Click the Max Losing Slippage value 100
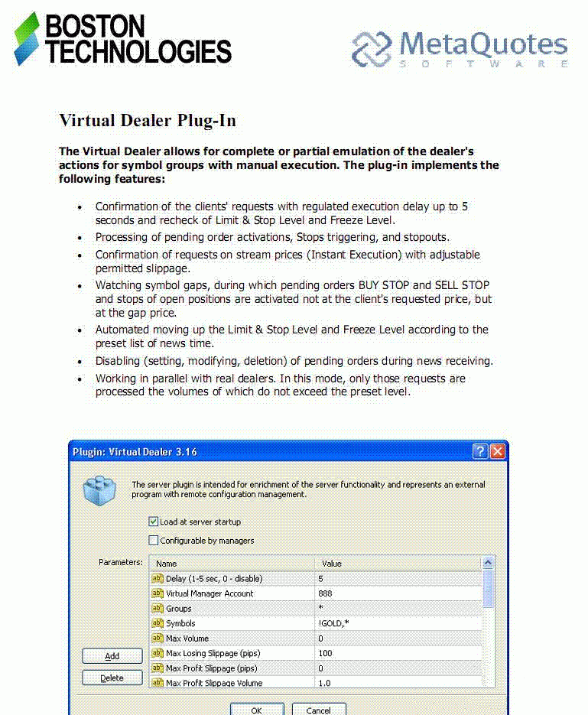Screen dimensions: 588x715 point(398,653)
